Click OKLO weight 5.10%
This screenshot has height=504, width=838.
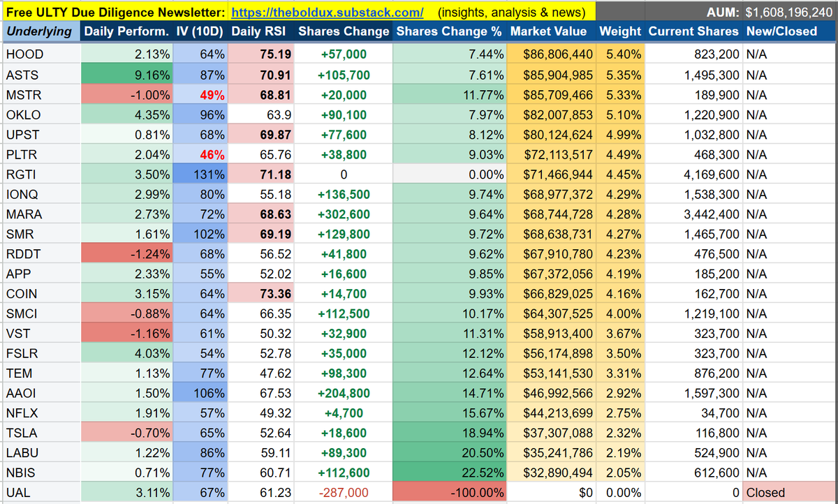point(620,114)
